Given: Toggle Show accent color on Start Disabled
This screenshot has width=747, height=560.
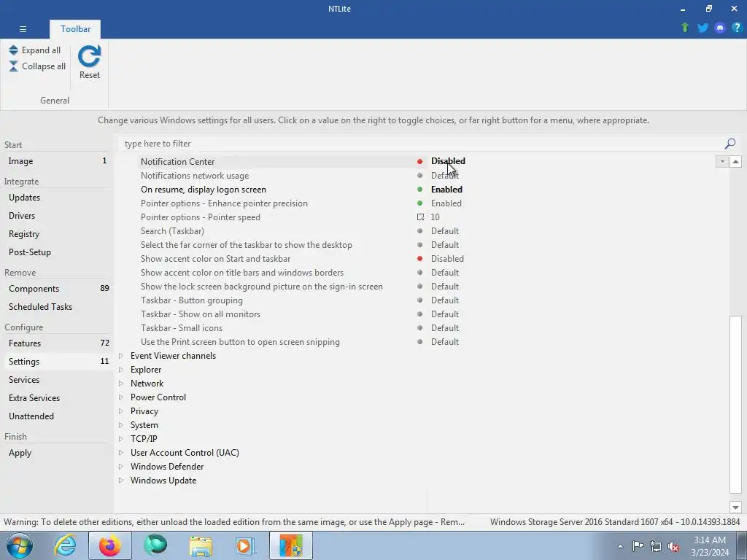Looking at the screenshot, I should tap(447, 259).
